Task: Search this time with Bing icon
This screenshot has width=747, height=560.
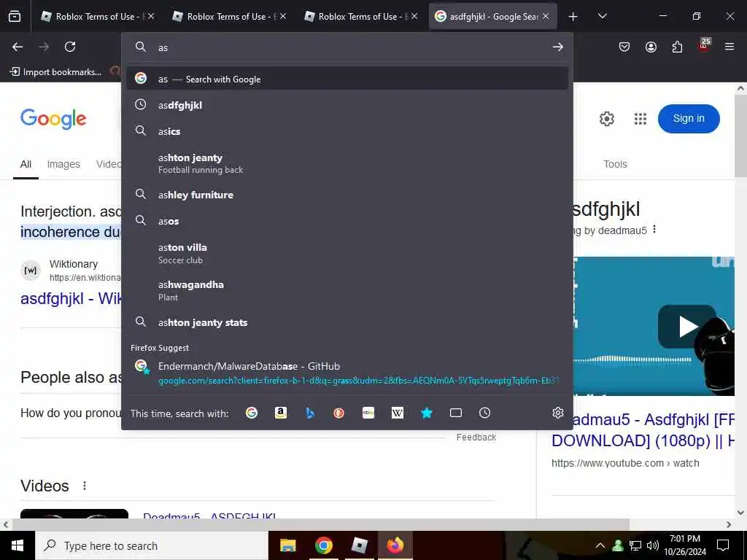Action: coord(309,413)
